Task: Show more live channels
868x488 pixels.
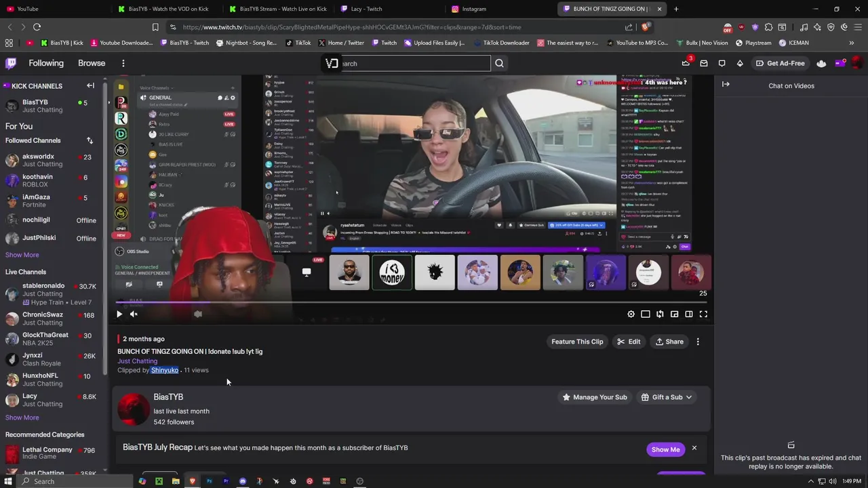Action: [x=22, y=418]
